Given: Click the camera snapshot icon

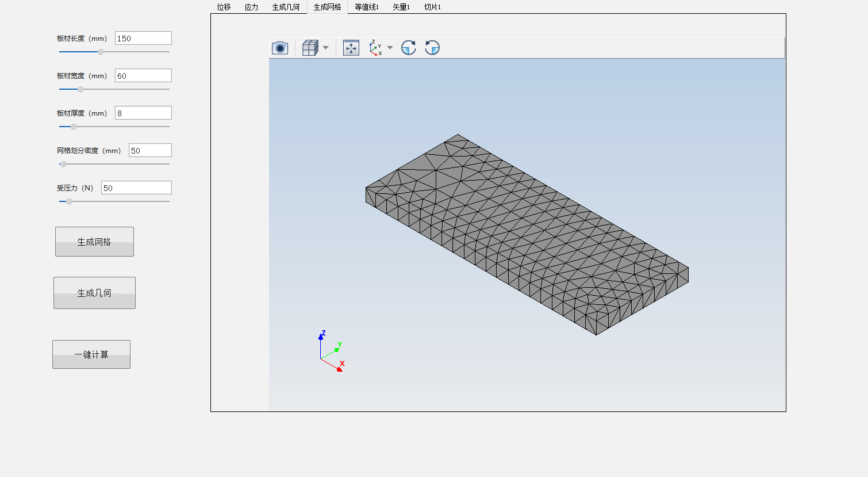Looking at the screenshot, I should tap(280, 48).
